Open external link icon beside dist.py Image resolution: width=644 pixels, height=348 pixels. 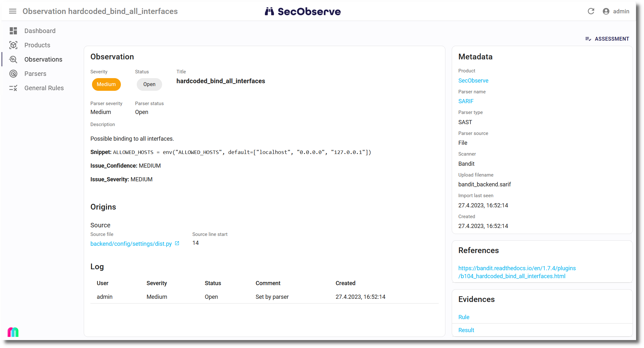tap(177, 243)
